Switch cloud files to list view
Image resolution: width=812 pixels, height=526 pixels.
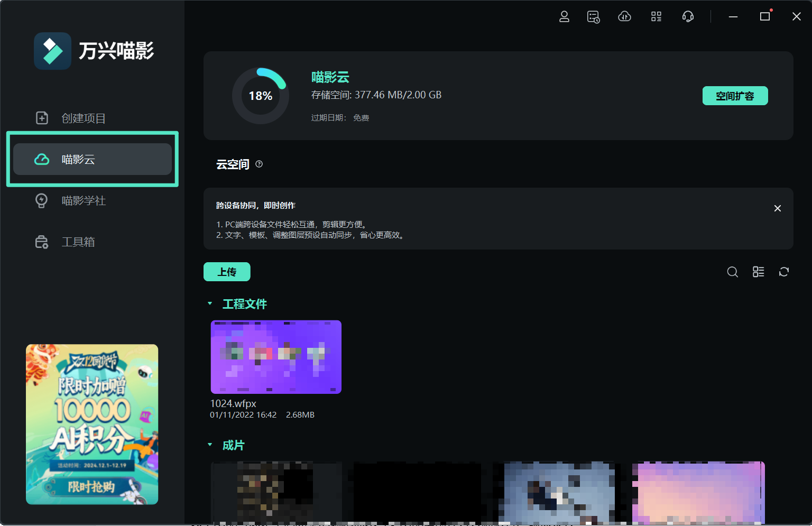[758, 272]
